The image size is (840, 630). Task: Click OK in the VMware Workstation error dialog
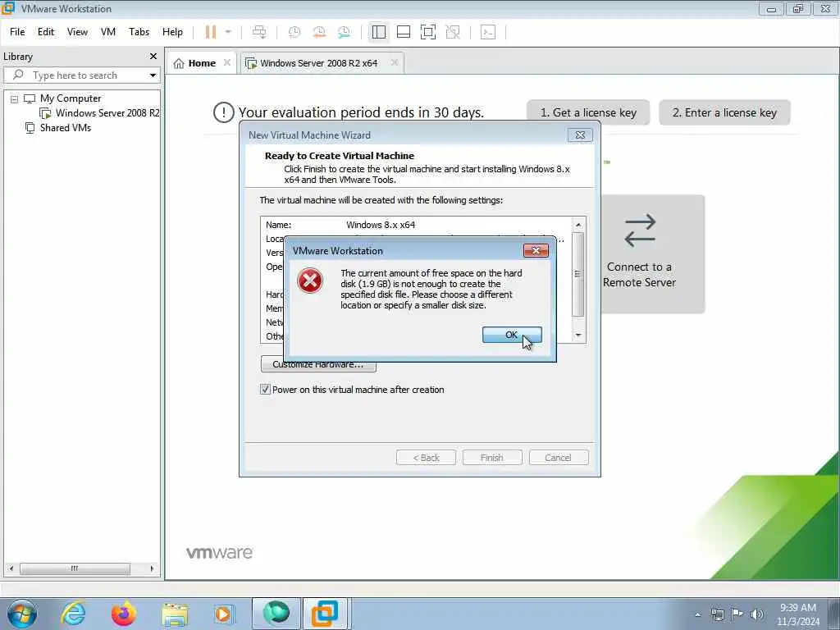pos(512,335)
